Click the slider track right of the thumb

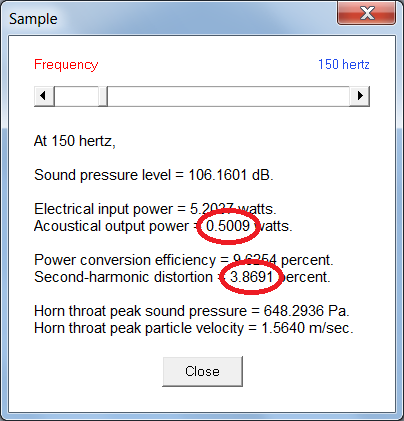click(x=228, y=96)
